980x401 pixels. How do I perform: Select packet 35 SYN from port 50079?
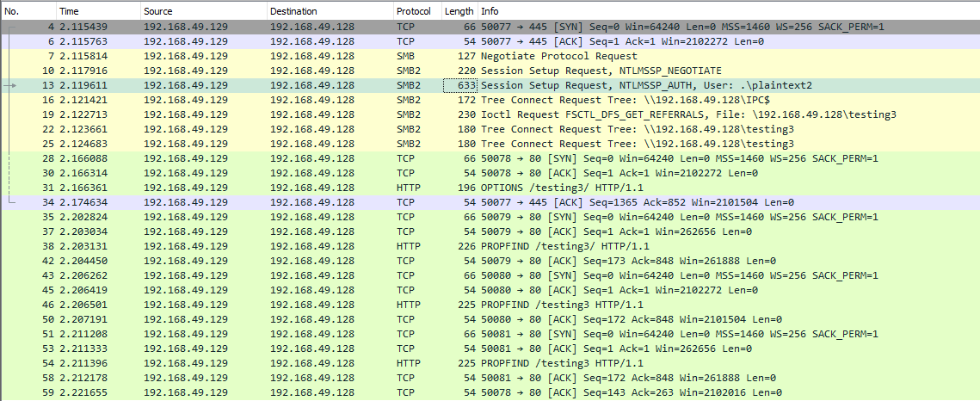[490, 217]
